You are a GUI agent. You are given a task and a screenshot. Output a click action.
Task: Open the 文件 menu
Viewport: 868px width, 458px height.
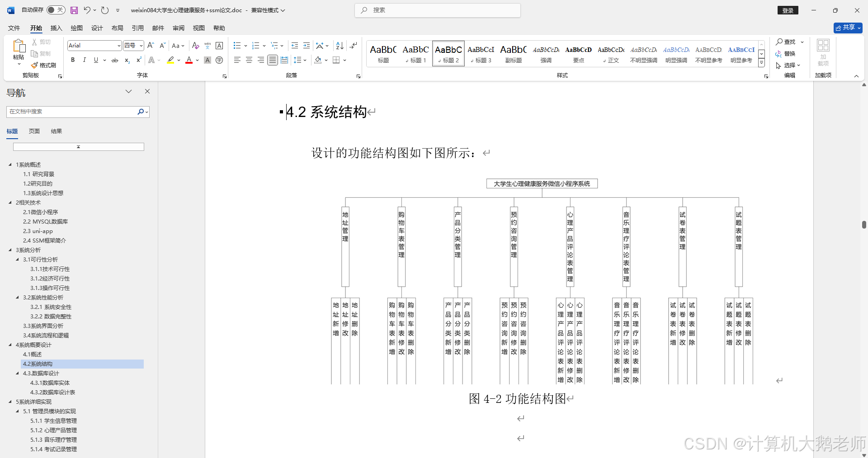pos(14,28)
